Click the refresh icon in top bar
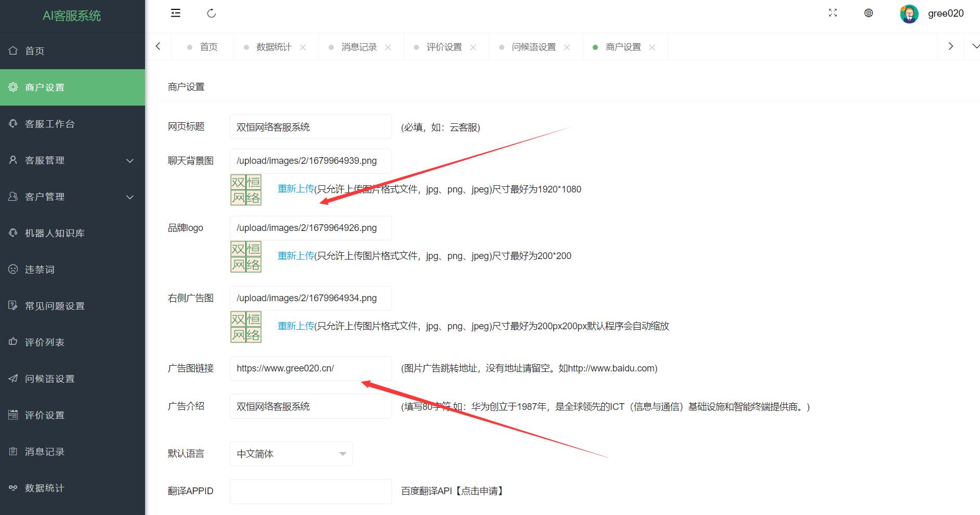 211,13
